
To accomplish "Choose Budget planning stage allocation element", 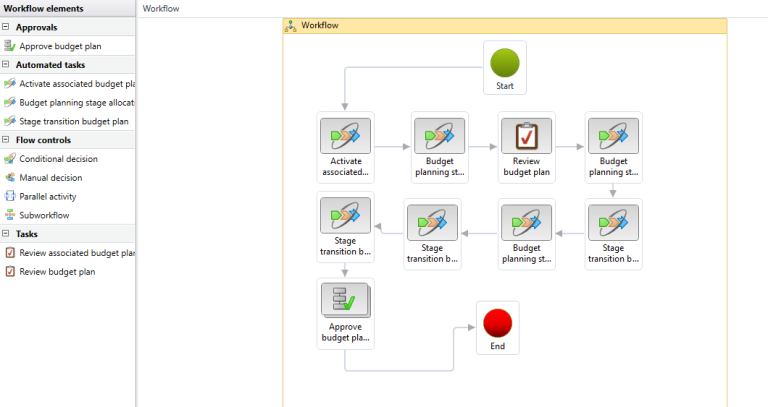I will tap(76, 102).
